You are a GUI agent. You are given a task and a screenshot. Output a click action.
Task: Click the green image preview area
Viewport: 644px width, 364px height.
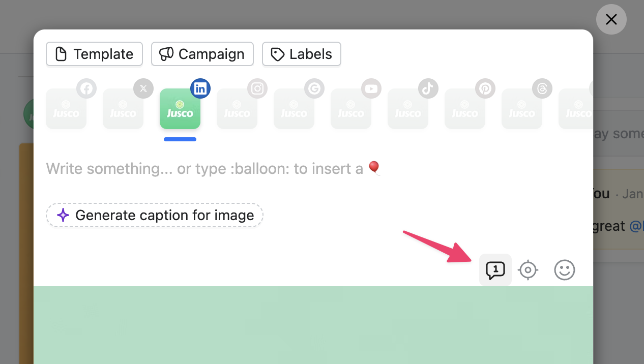313,324
